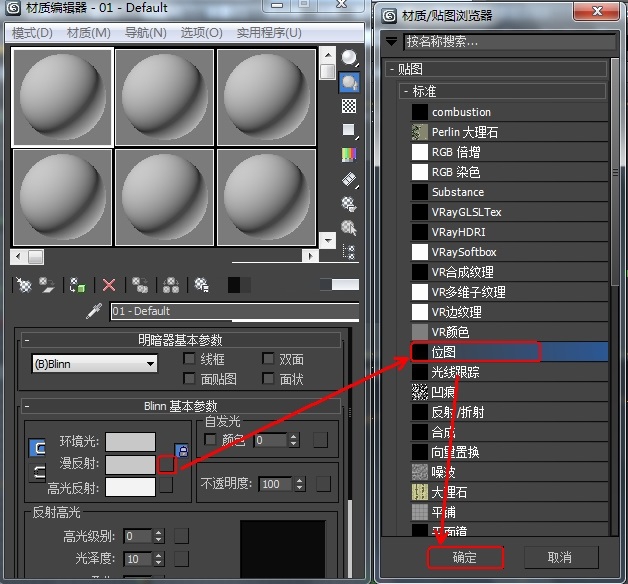Viewport: 628px width, 584px height.
Task: Click Assign Material to Selection icon
Action: (x=77, y=285)
